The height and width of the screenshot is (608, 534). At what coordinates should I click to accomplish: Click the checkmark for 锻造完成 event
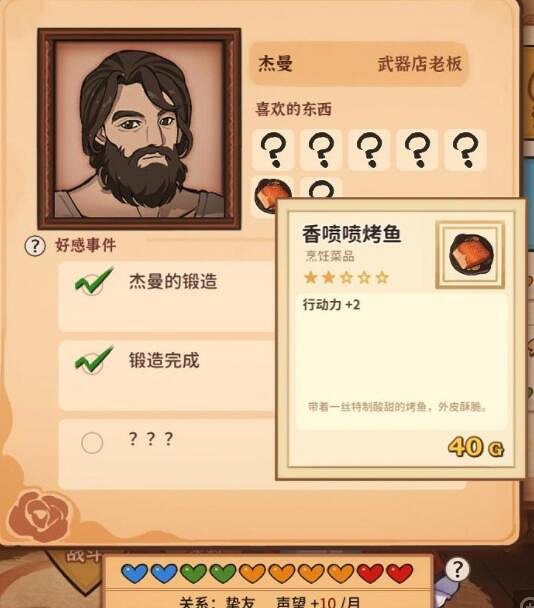(x=93, y=360)
